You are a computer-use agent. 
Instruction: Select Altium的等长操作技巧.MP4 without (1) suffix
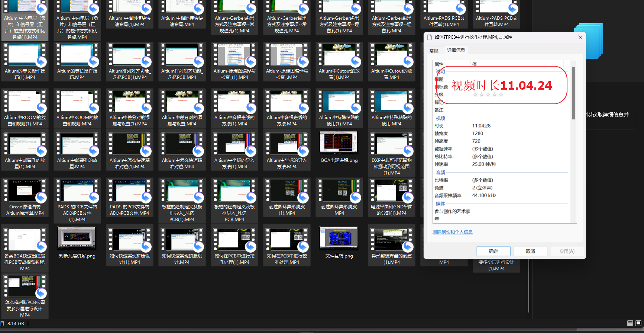pos(77,61)
